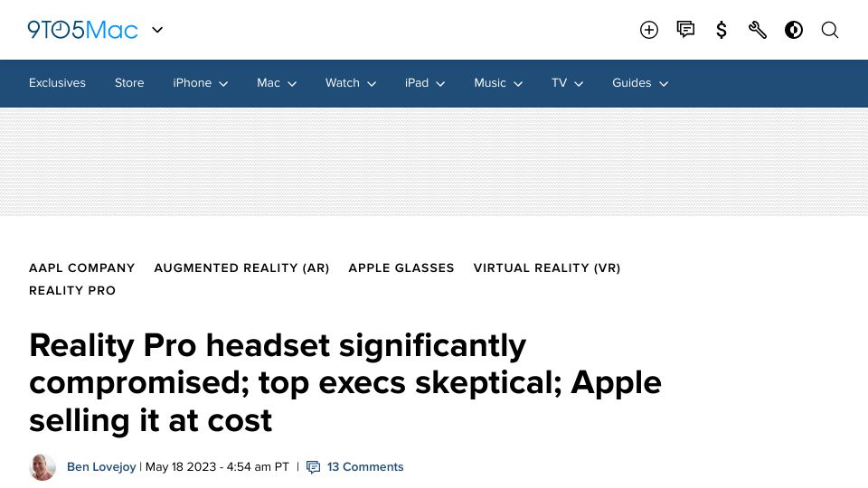868x488 pixels.
Task: Open the Mac nav item
Action: click(268, 83)
